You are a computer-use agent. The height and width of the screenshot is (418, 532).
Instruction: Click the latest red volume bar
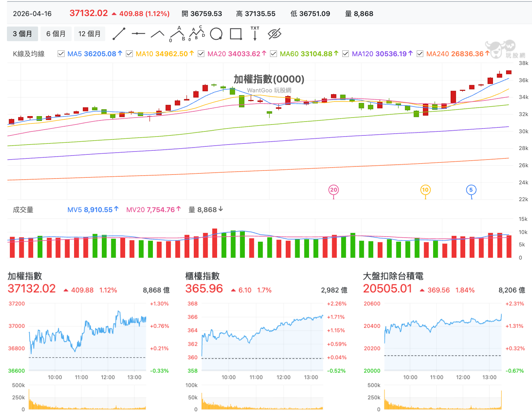point(509,246)
